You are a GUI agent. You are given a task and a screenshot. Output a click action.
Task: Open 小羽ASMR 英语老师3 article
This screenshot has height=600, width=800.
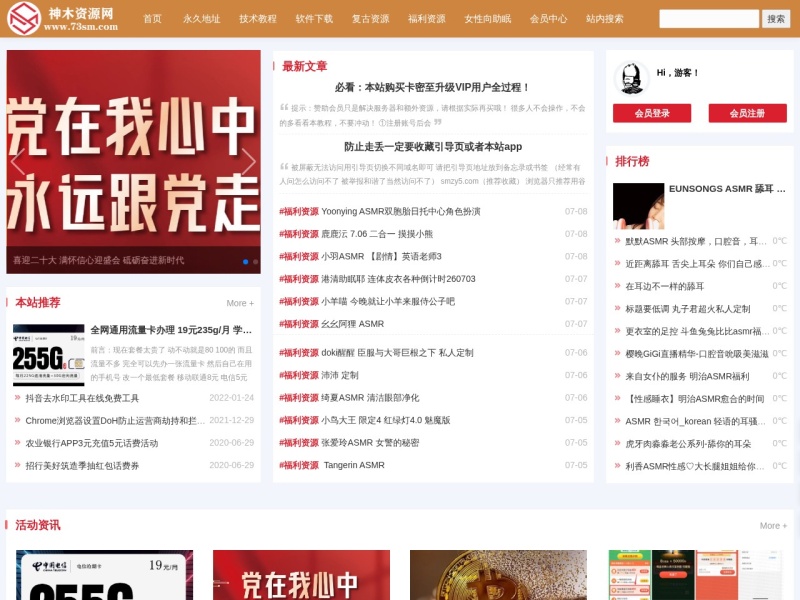(381, 256)
